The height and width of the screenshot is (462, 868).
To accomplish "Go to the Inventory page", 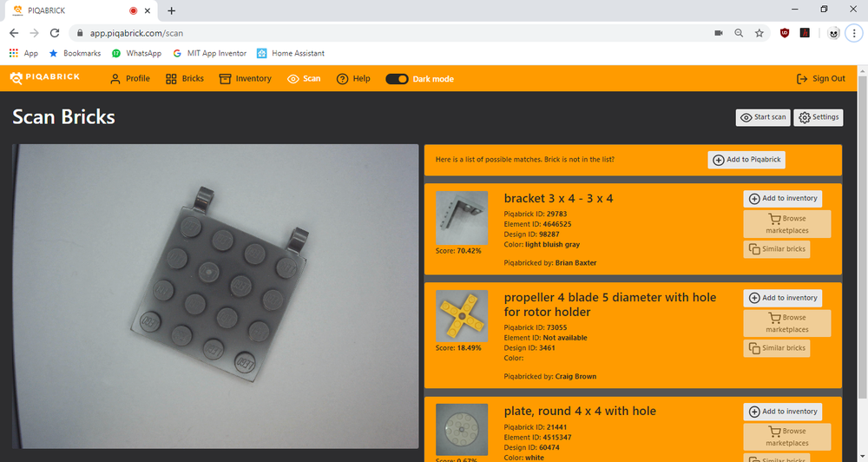I will pyautogui.click(x=246, y=79).
